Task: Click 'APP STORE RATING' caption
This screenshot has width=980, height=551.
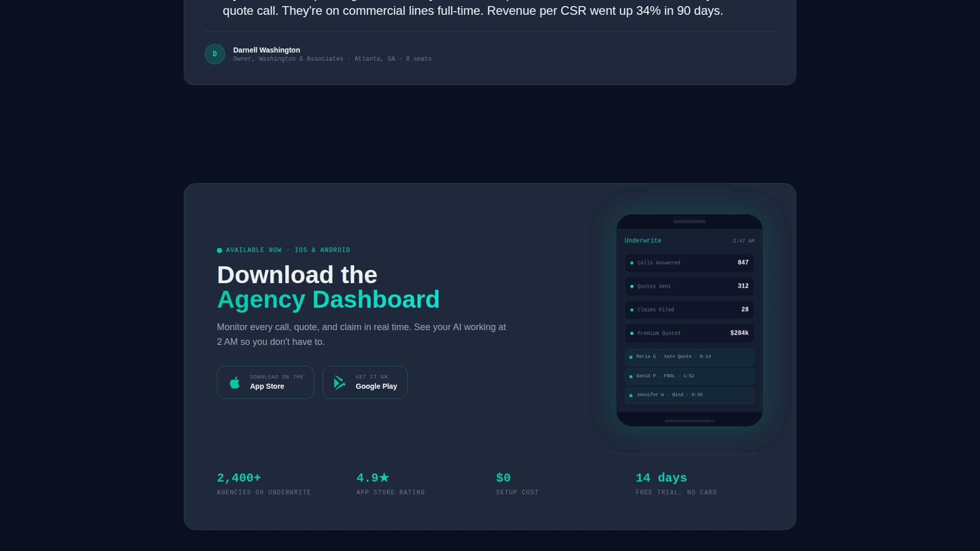Action: (x=390, y=492)
